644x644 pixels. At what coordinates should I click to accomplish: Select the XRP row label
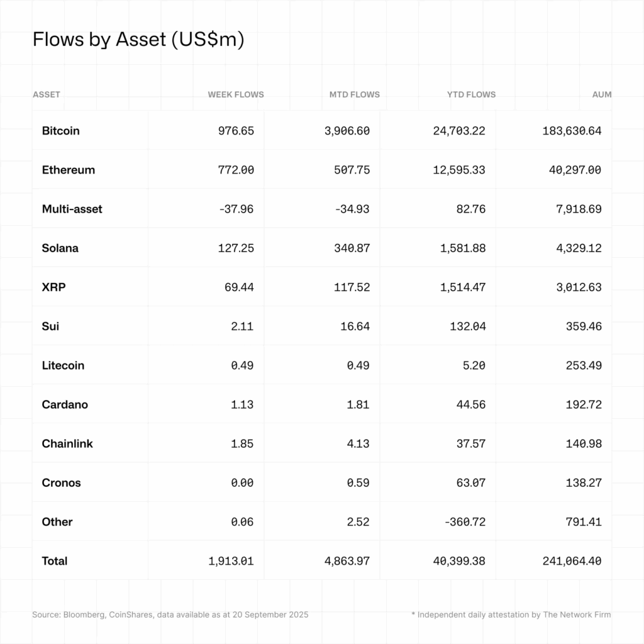[x=54, y=287]
